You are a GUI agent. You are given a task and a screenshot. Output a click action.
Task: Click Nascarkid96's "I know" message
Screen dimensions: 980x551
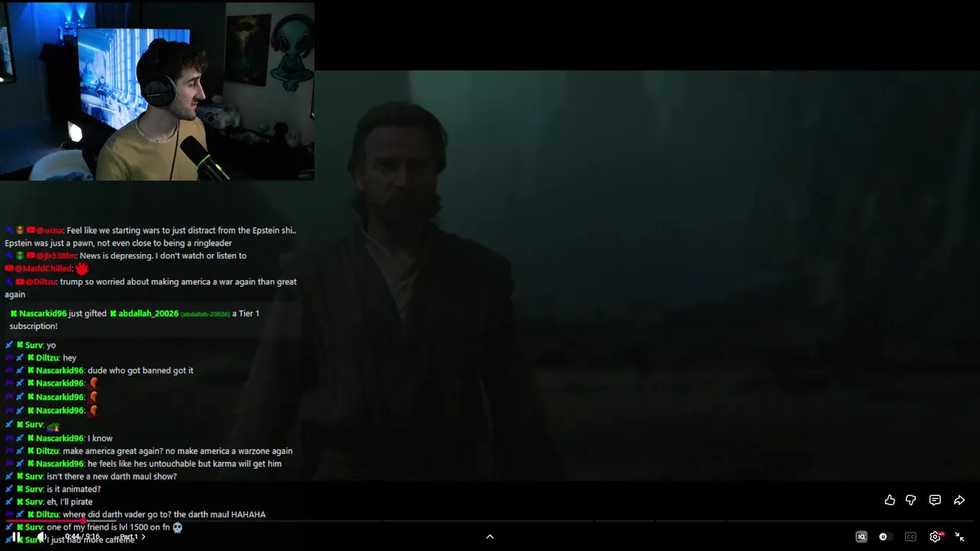pos(59,439)
